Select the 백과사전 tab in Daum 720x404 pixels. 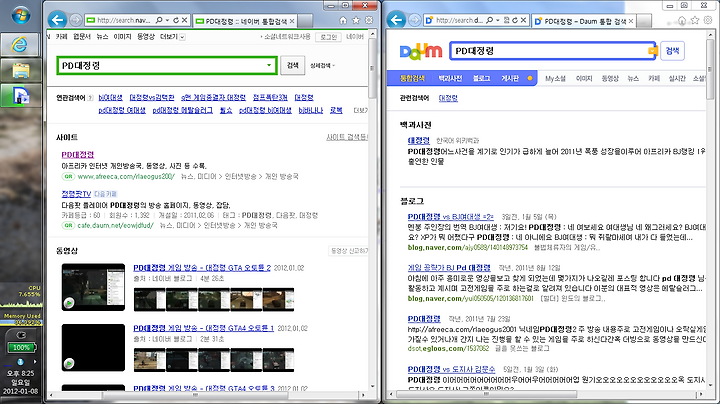click(x=450, y=79)
